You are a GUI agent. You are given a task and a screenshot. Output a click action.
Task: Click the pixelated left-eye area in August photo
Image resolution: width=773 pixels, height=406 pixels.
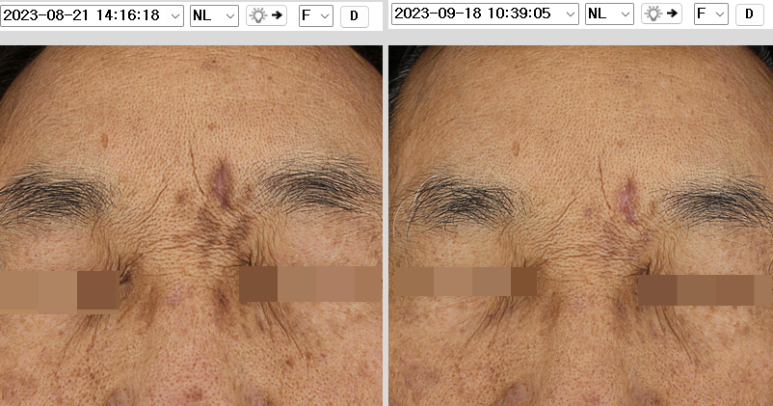tap(60, 291)
